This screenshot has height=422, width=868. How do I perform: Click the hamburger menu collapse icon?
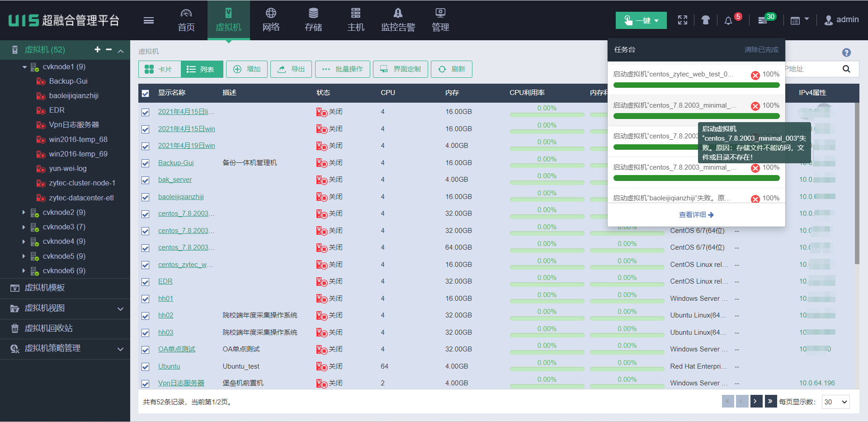click(148, 20)
